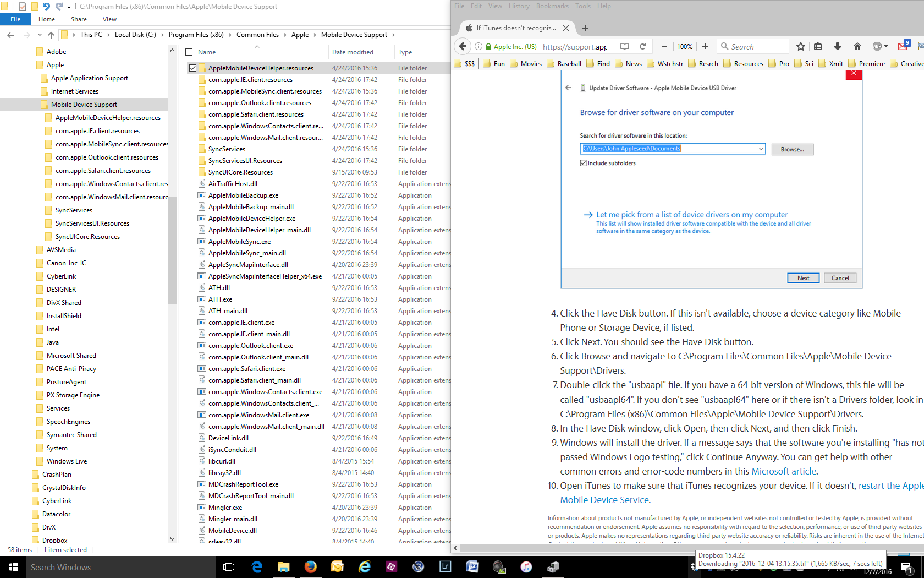Select AppleMobileBackup.exe in file list
Screen dimensions: 924x578
[x=243, y=195]
